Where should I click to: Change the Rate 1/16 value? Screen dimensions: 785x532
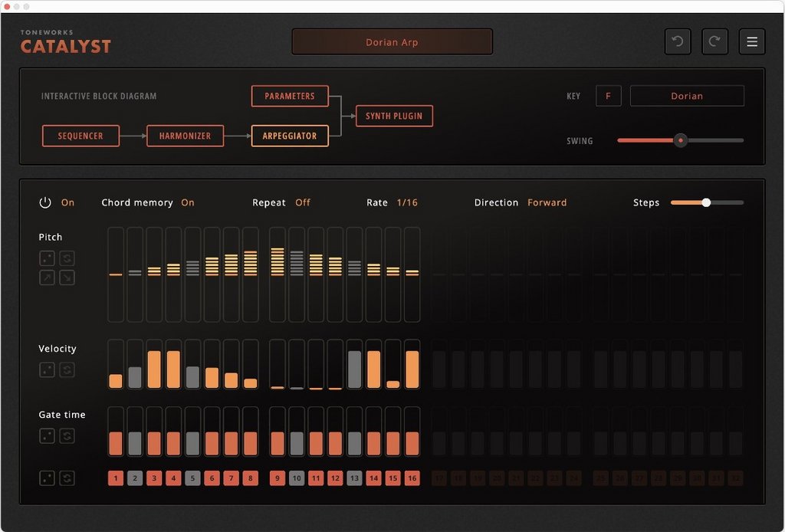pyautogui.click(x=407, y=202)
